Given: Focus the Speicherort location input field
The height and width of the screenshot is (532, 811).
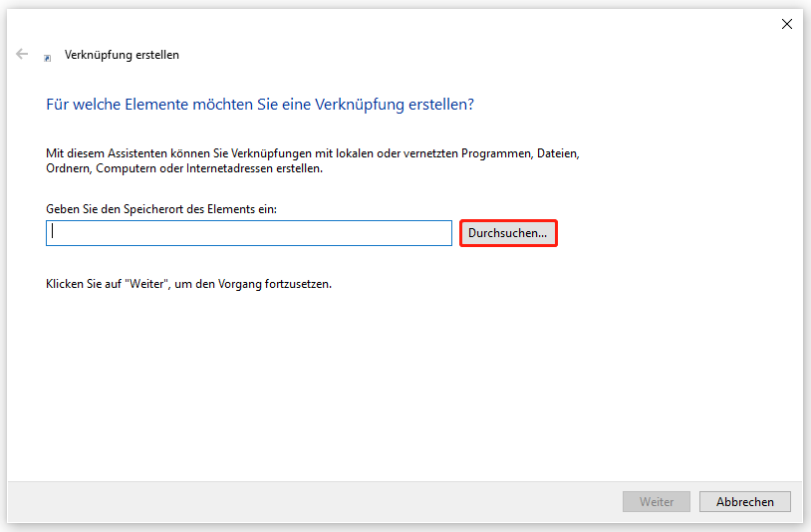Looking at the screenshot, I should [249, 233].
